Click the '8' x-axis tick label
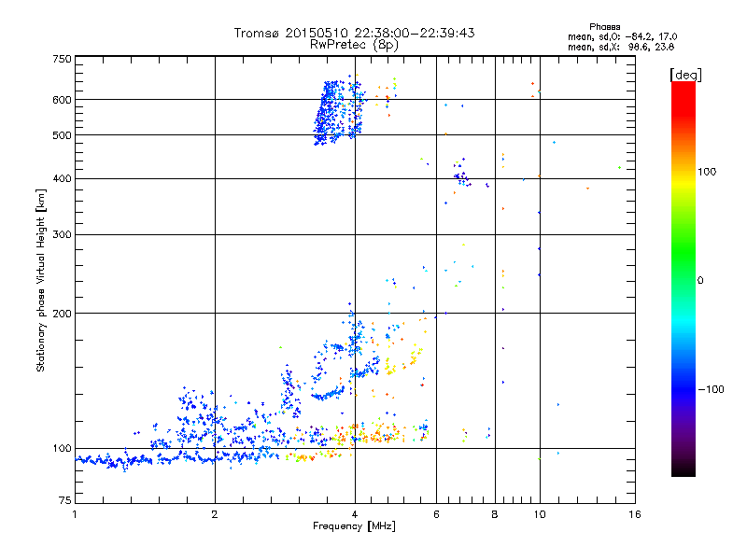 point(495,514)
